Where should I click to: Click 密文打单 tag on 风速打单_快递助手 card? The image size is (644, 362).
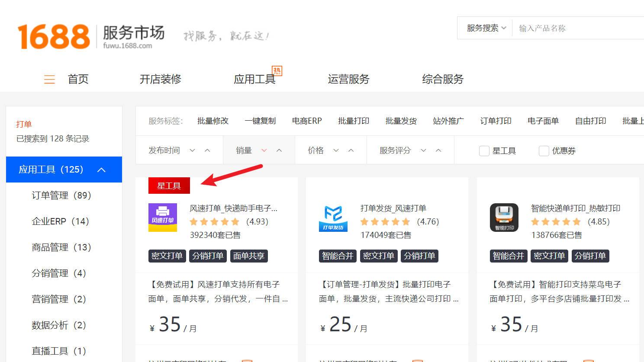(x=167, y=256)
